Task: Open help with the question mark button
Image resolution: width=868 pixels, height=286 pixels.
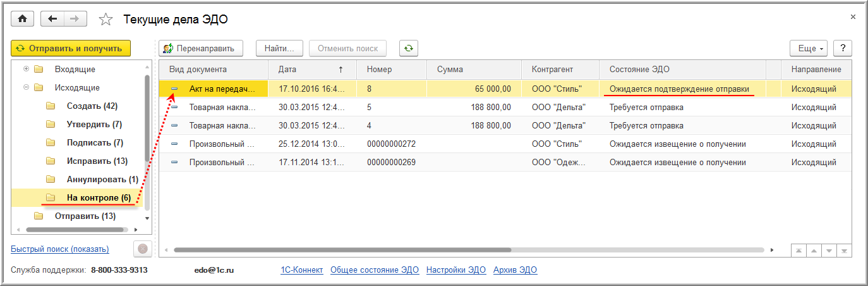Action: pos(842,48)
